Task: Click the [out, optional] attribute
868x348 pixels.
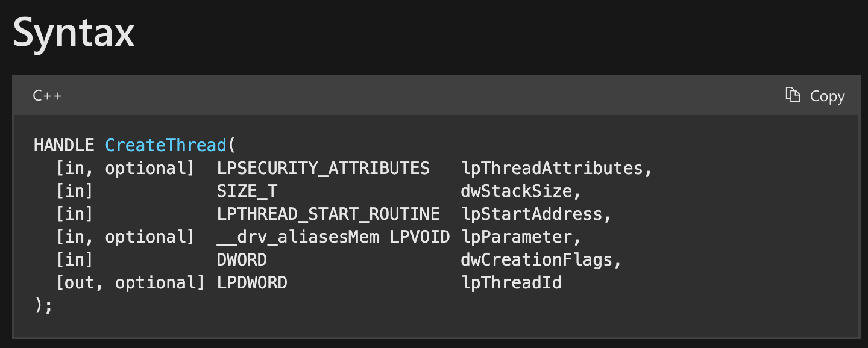Action: [x=130, y=283]
